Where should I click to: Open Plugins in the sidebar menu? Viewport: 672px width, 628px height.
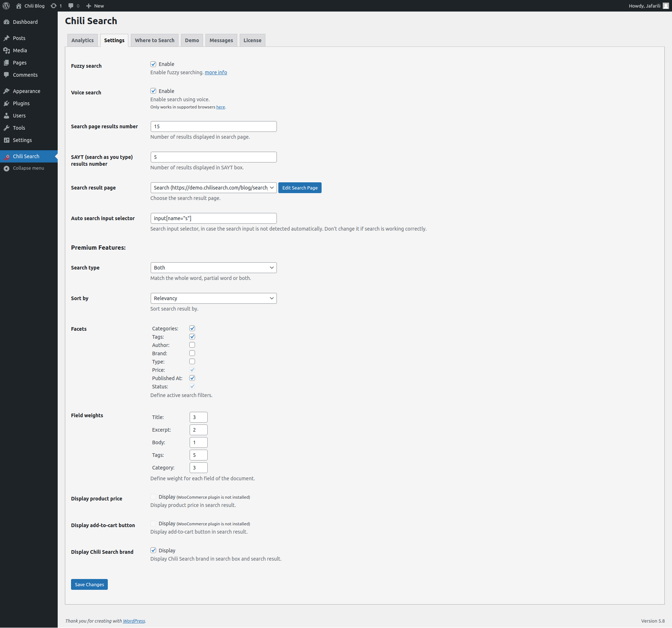[x=29, y=103]
